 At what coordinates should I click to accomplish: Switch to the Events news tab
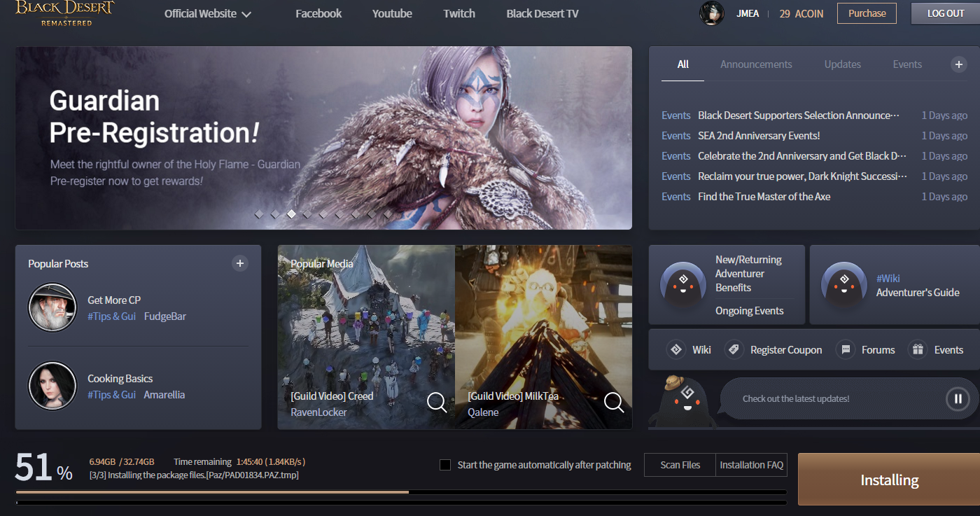tap(907, 64)
